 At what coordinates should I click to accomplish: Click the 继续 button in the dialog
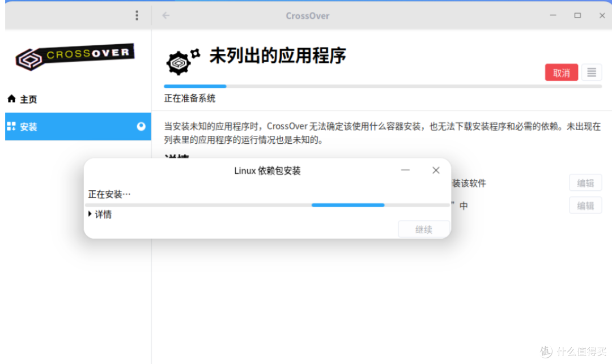(x=423, y=229)
